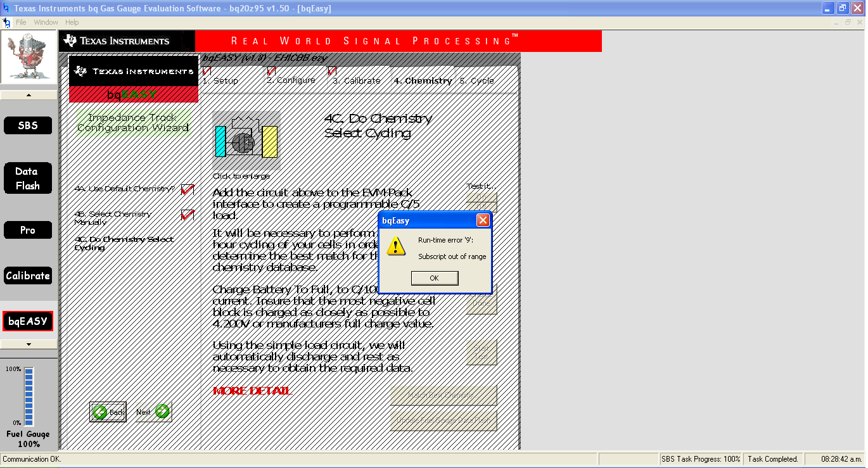Select the 4. Chemistry tab
The height and width of the screenshot is (468, 868).
point(423,80)
